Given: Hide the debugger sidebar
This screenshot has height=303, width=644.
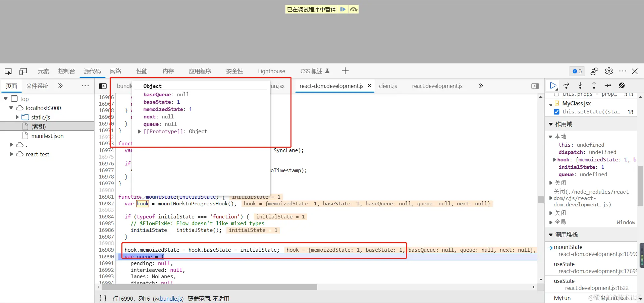Looking at the screenshot, I should [535, 86].
